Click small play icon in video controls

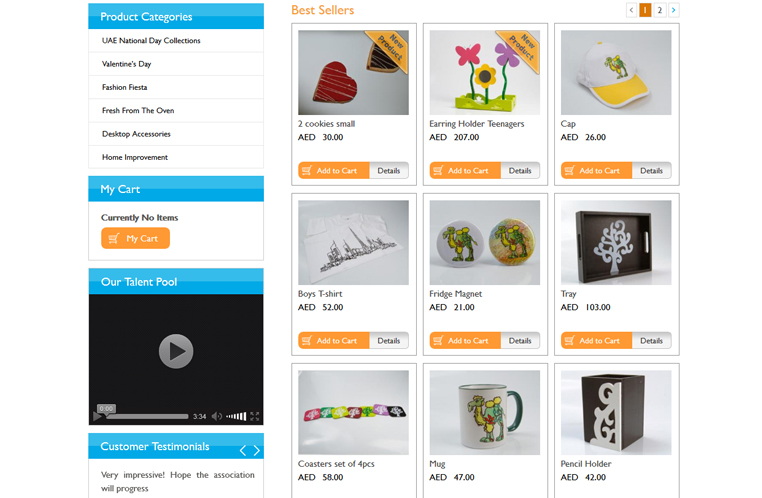(x=98, y=416)
